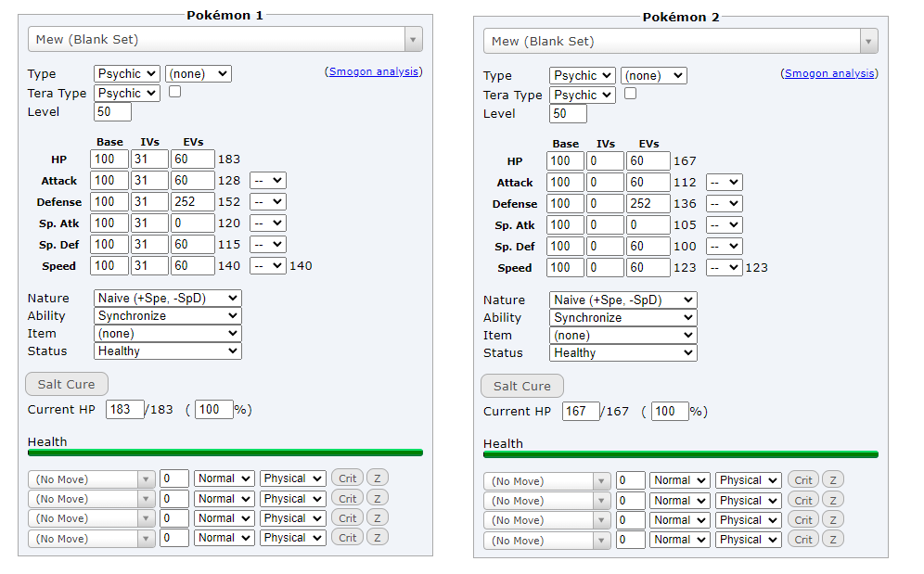Open Pokémon 1 Item dropdown
924x574 pixels.
(168, 334)
